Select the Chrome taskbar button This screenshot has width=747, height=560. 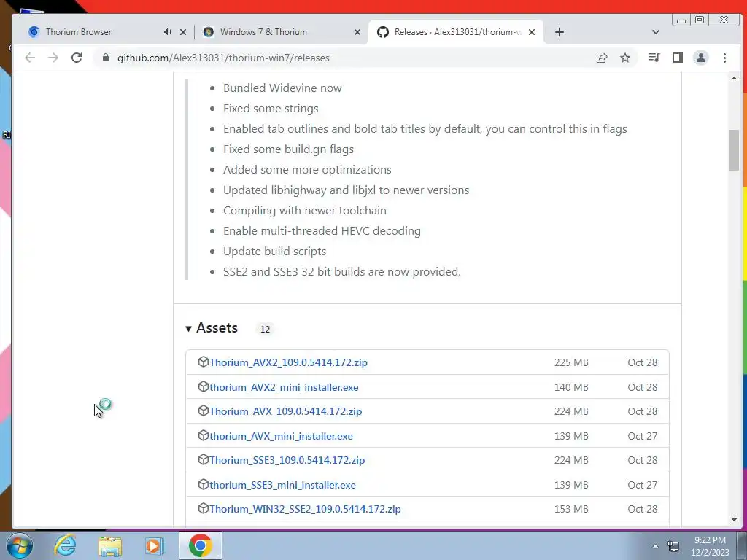(x=201, y=545)
